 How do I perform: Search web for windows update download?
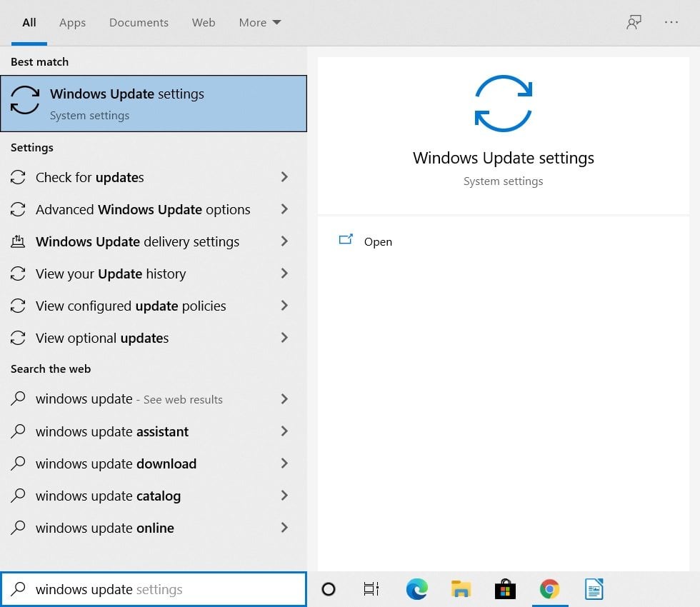[x=154, y=463]
